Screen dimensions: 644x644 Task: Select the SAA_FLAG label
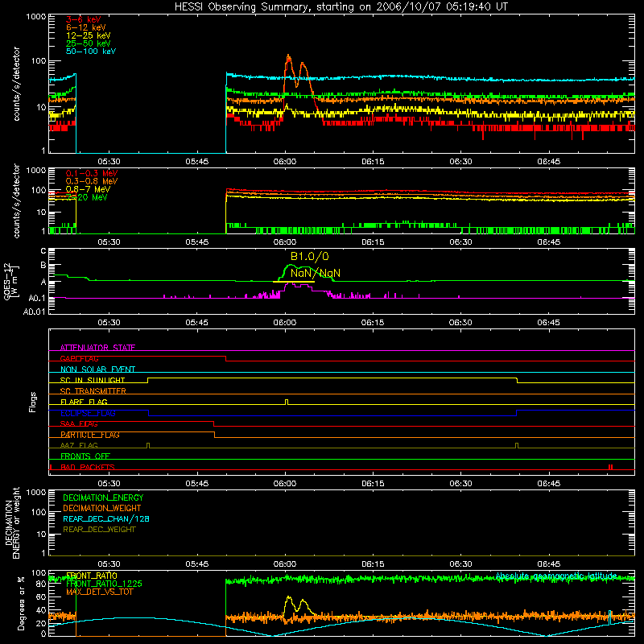pos(79,424)
